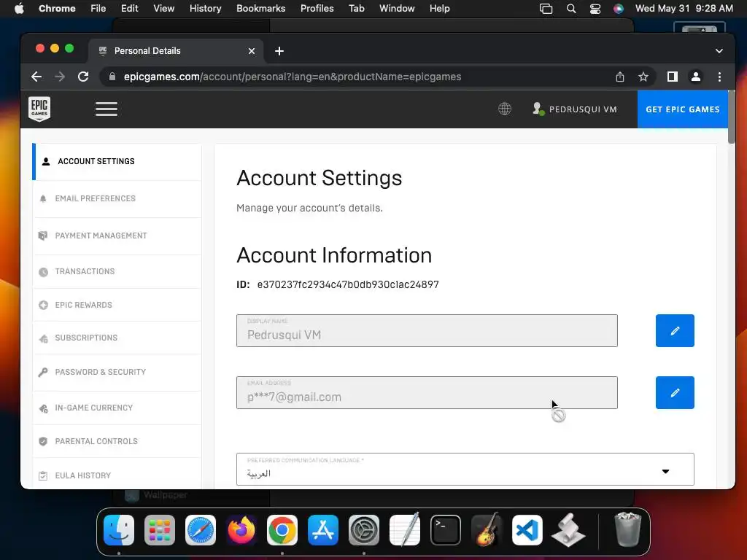Expand the tab search chevron

[x=719, y=51]
